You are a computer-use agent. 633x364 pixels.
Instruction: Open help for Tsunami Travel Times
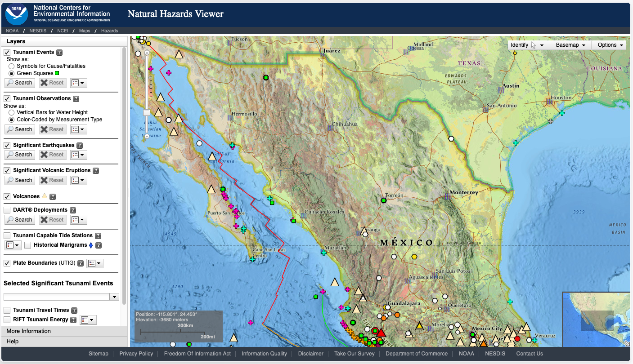[74, 311]
